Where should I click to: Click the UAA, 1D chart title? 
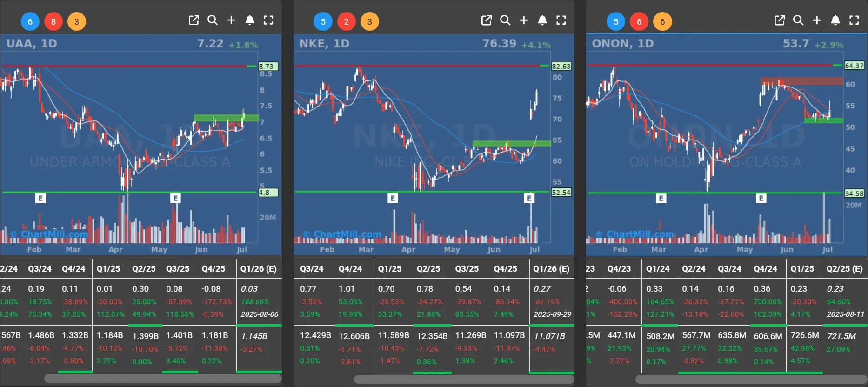tap(32, 43)
